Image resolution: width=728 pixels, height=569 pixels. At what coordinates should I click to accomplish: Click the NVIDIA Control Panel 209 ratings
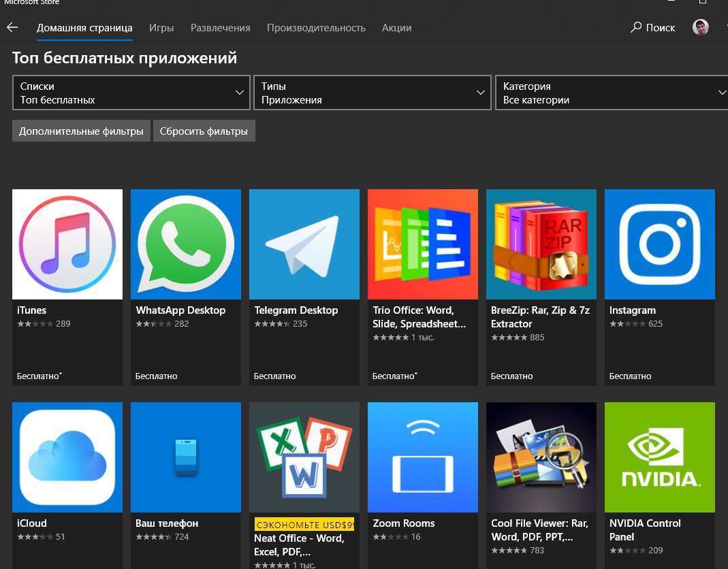point(635,551)
